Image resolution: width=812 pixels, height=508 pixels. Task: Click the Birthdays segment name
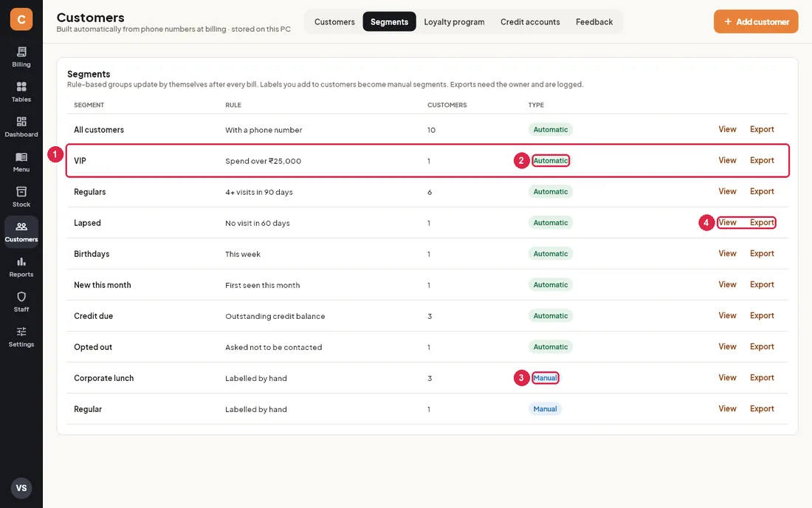[92, 254]
